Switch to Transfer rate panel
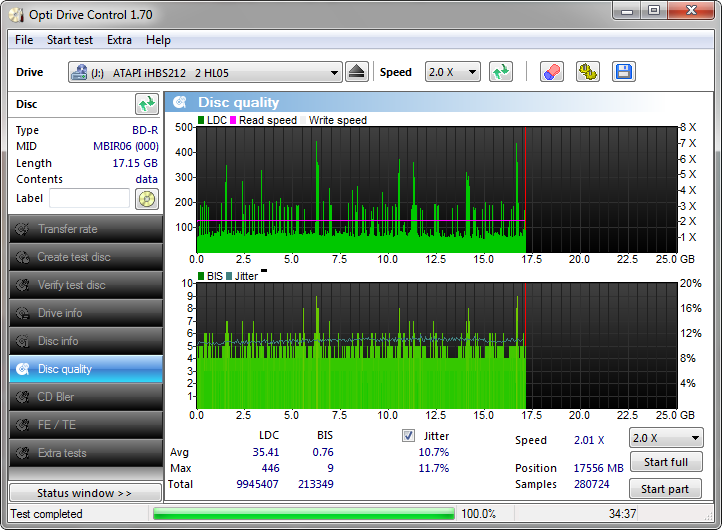Image resolution: width=722 pixels, height=530 pixels. [x=86, y=229]
